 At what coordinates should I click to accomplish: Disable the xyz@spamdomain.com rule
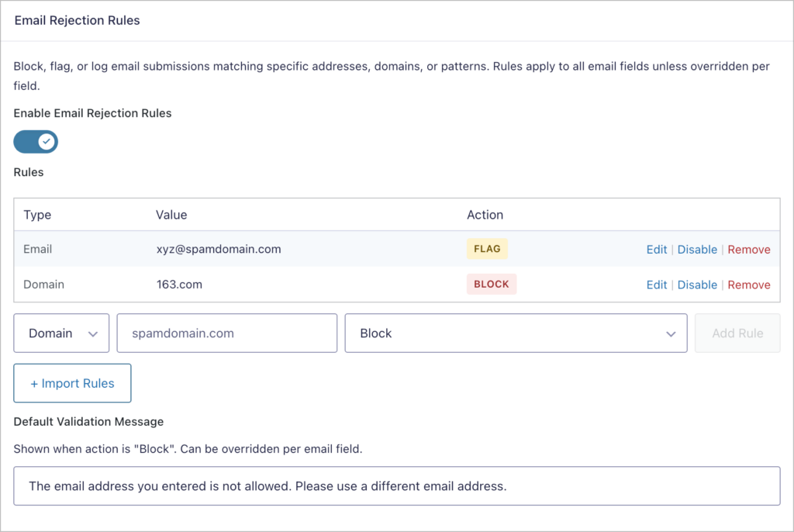click(697, 249)
